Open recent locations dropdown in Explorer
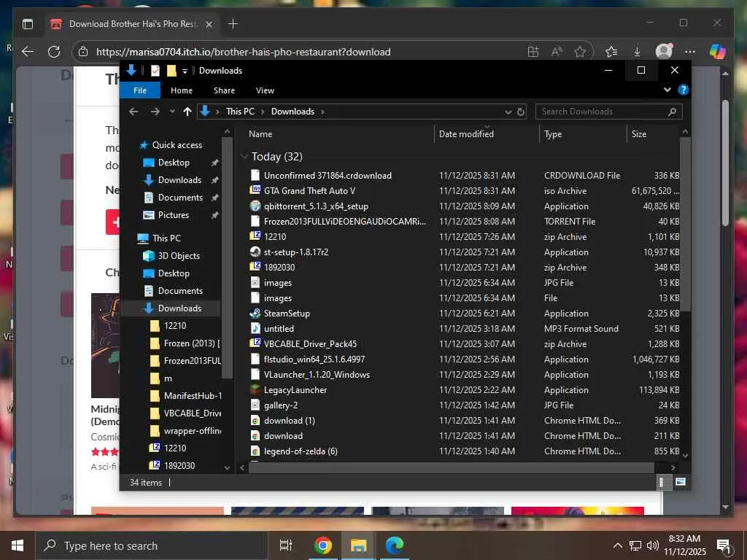The image size is (747, 560). click(x=172, y=112)
